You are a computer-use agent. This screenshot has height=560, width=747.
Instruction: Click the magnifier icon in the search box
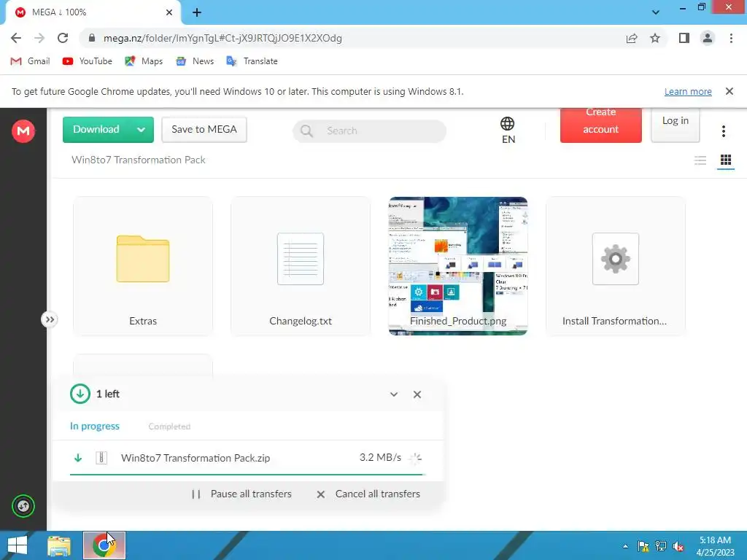point(306,131)
